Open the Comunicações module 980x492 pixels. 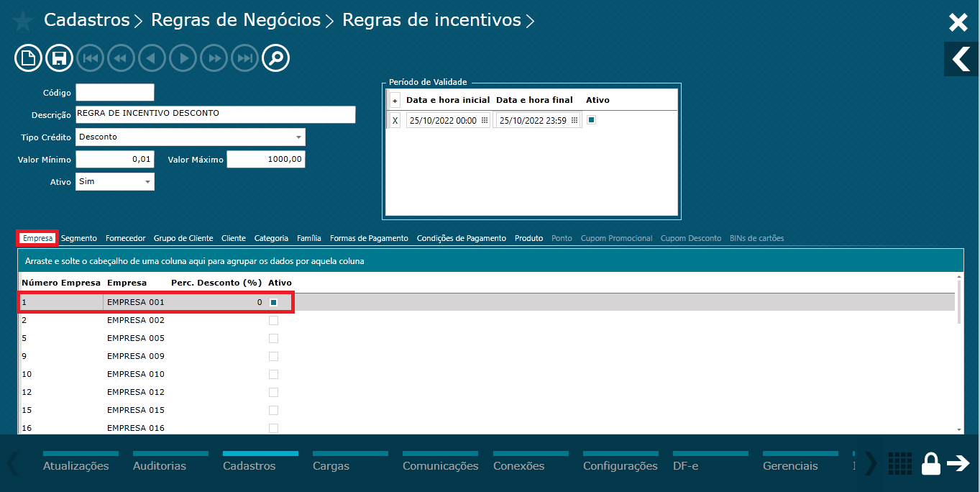tap(440, 465)
